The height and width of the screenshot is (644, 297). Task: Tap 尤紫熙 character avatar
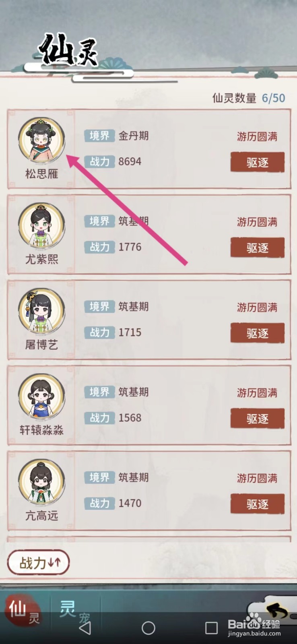[x=41, y=226]
